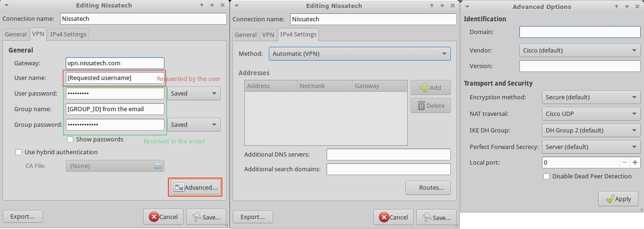644x229 pixels.
Task: Toggle Disable Dead Peer Detection
Action: [547, 176]
